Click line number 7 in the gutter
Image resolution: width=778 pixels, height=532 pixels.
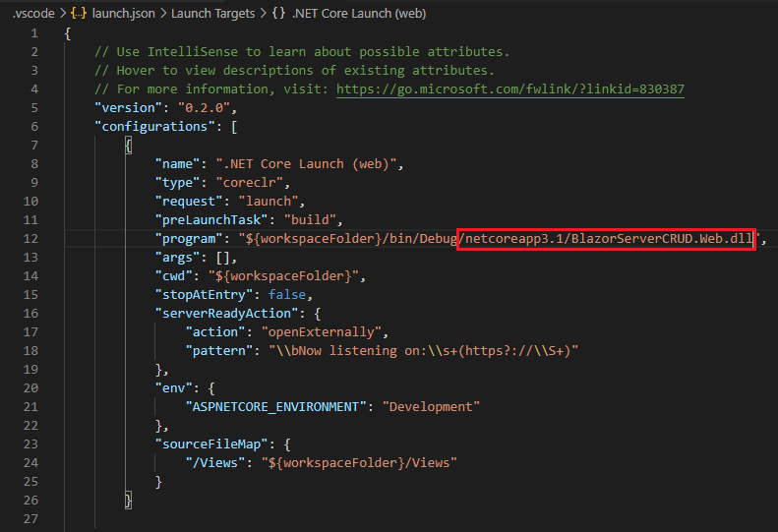pos(35,146)
